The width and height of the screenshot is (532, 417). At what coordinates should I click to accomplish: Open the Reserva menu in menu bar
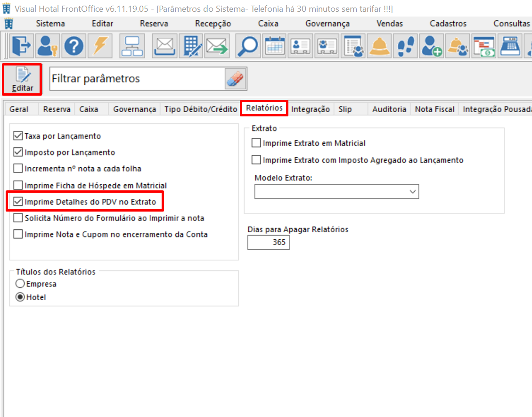click(x=154, y=24)
